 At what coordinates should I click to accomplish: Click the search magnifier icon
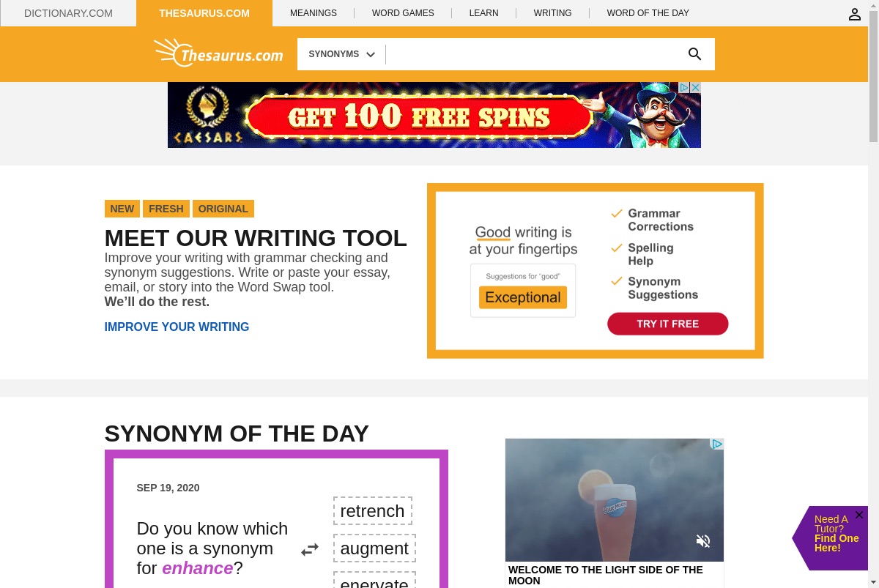[x=694, y=54]
